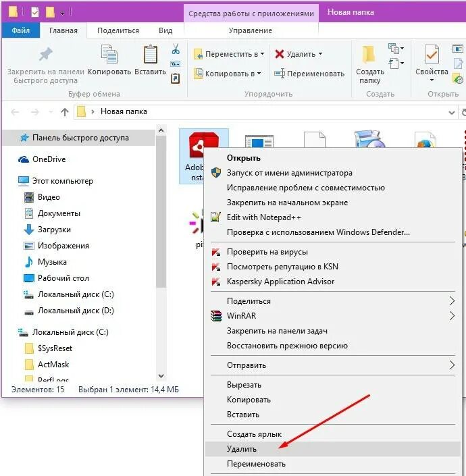Screen dimensions: 466x476
Task: Click the quick access toolbar properties icon
Action: 35,12
